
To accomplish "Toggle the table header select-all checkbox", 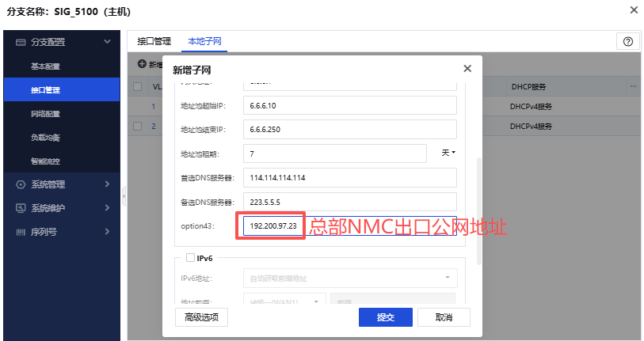I will pos(138,86).
